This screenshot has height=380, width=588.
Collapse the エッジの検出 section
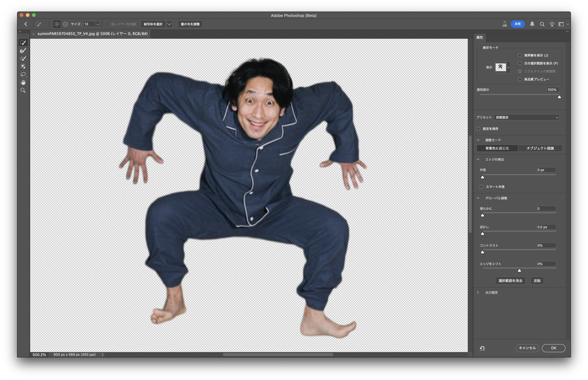point(478,159)
